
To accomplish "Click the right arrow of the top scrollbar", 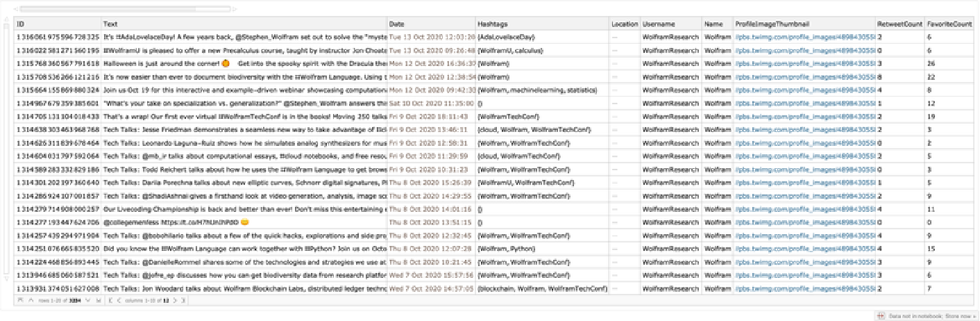I will click(x=235, y=9).
